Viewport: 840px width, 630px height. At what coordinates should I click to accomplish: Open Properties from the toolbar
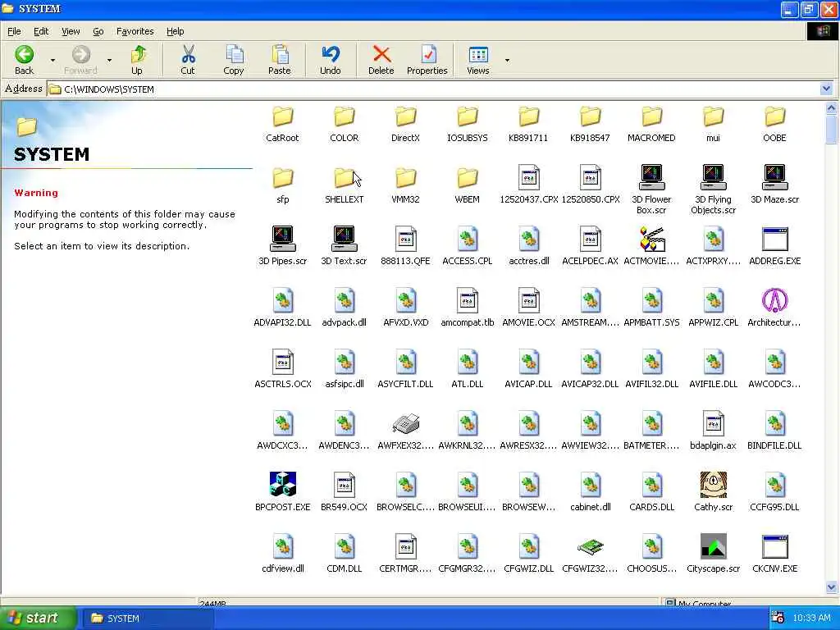click(427, 59)
